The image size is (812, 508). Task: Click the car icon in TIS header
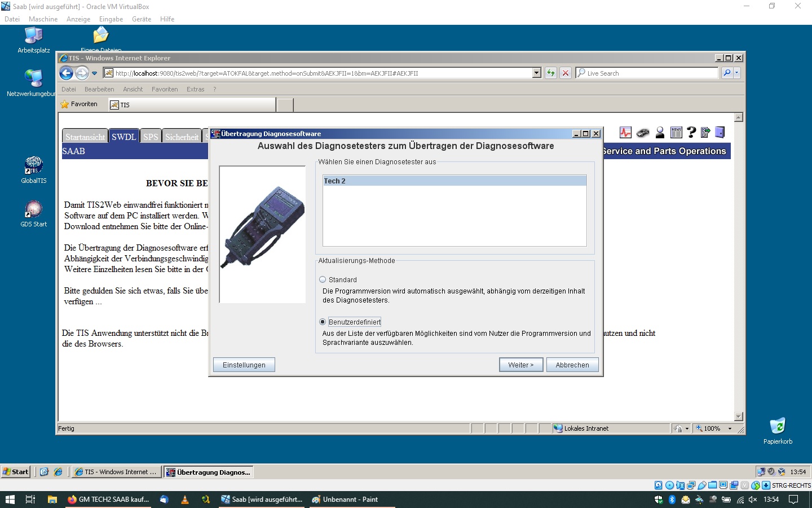pyautogui.click(x=643, y=133)
